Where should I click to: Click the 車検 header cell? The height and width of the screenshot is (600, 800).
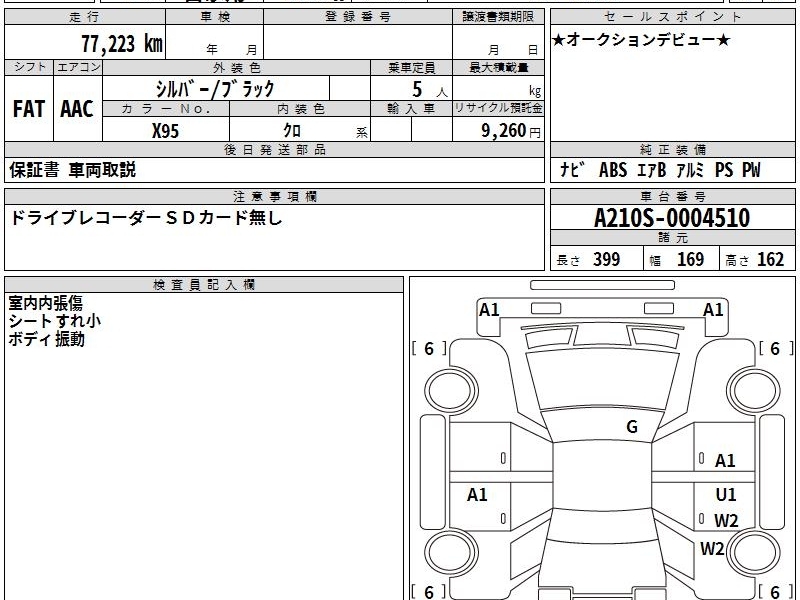[215, 17]
